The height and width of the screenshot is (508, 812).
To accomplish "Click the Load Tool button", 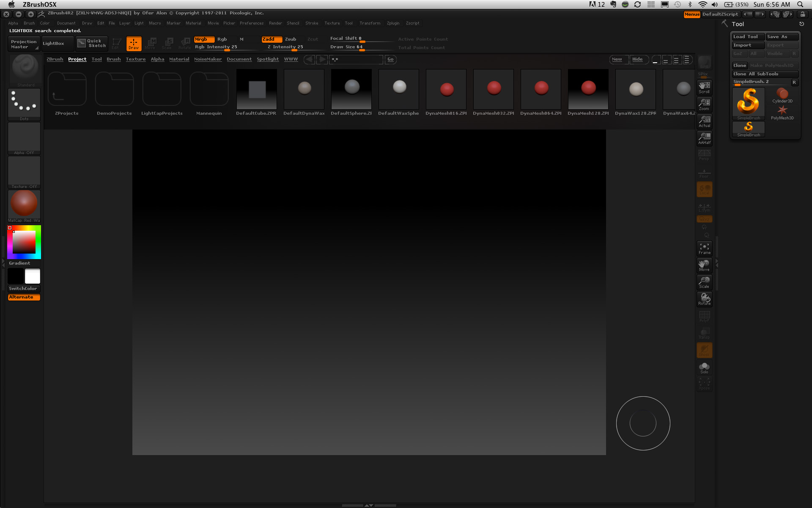I will [x=748, y=37].
